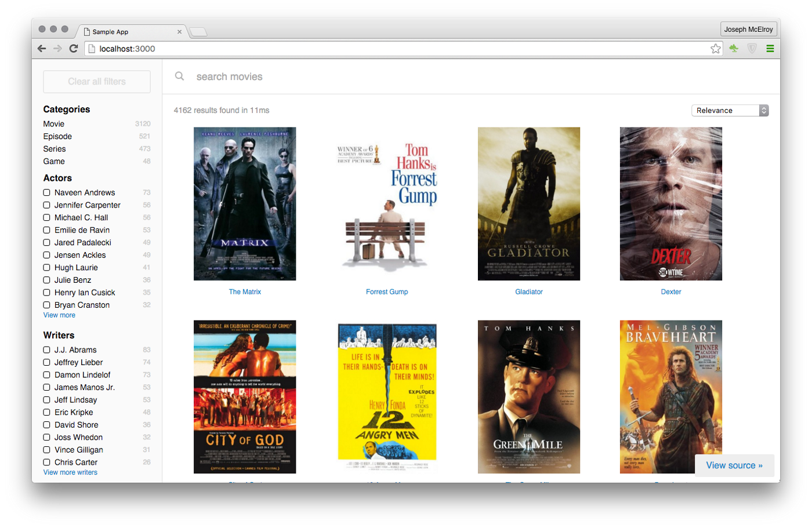Click View more under Actors
812x528 pixels.
[59, 315]
